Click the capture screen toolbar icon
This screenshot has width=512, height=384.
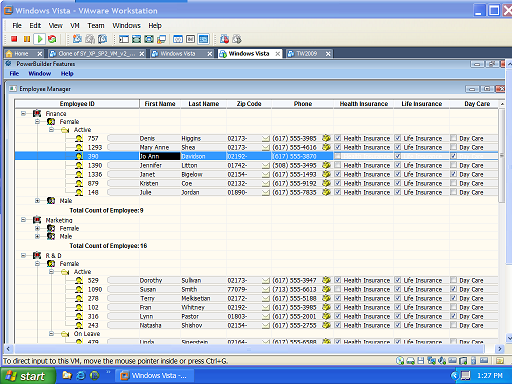224,39
